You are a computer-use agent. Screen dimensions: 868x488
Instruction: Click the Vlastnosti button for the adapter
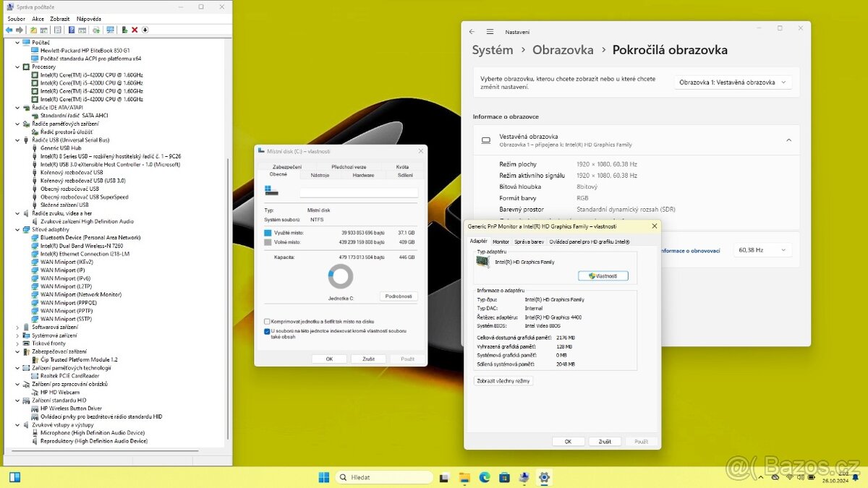[603, 276]
